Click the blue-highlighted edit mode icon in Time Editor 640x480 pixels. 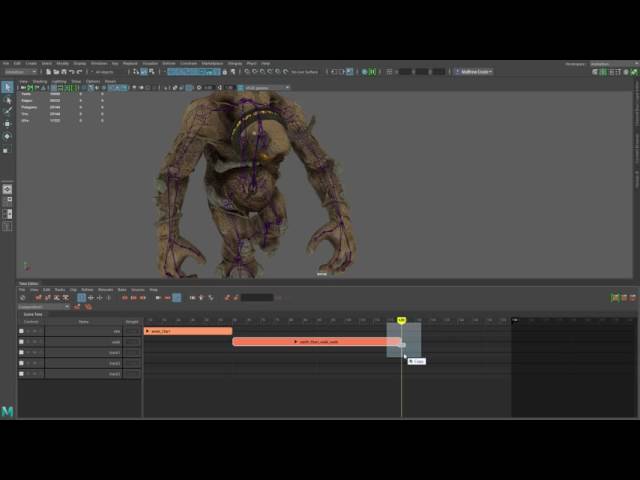81,298
